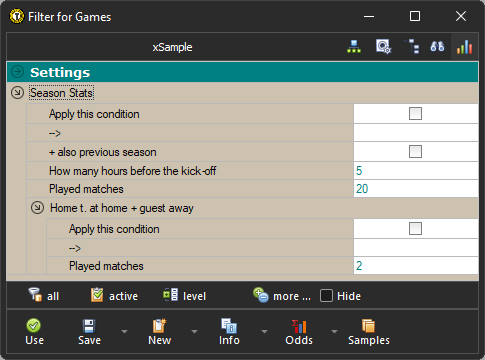Open the tree structure icon in header
The image size is (485, 360).
(412, 47)
